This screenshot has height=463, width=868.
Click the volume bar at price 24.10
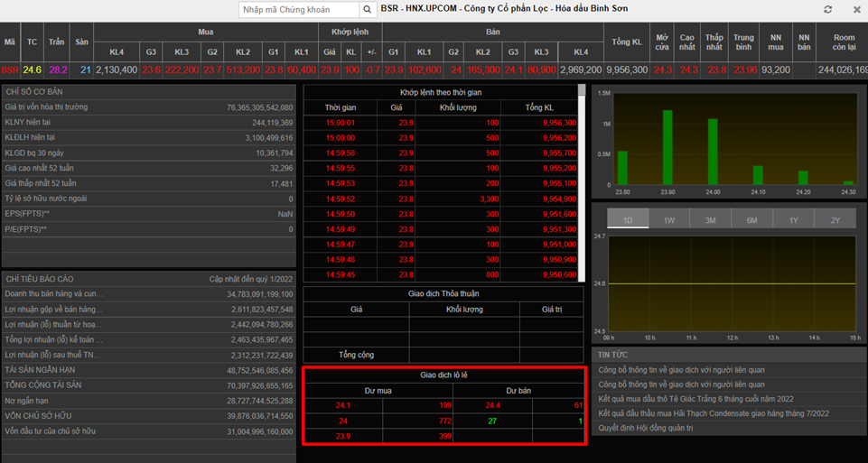tap(758, 175)
